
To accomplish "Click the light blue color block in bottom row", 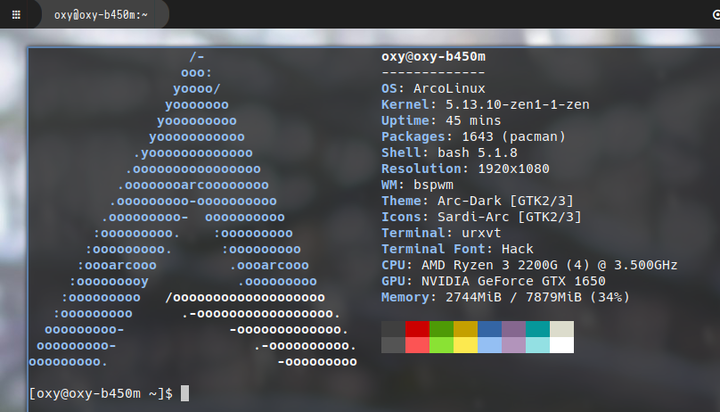I will 489,345.
